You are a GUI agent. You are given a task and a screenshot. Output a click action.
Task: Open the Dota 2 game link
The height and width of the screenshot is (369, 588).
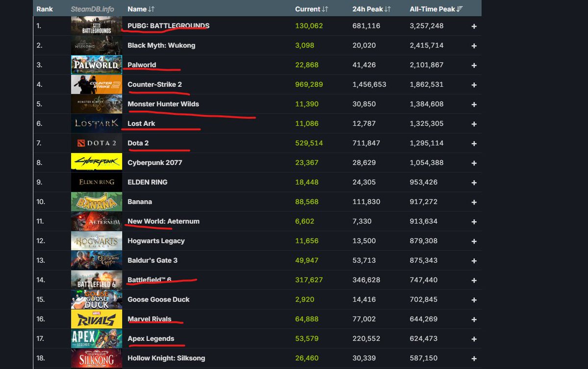pyautogui.click(x=138, y=143)
